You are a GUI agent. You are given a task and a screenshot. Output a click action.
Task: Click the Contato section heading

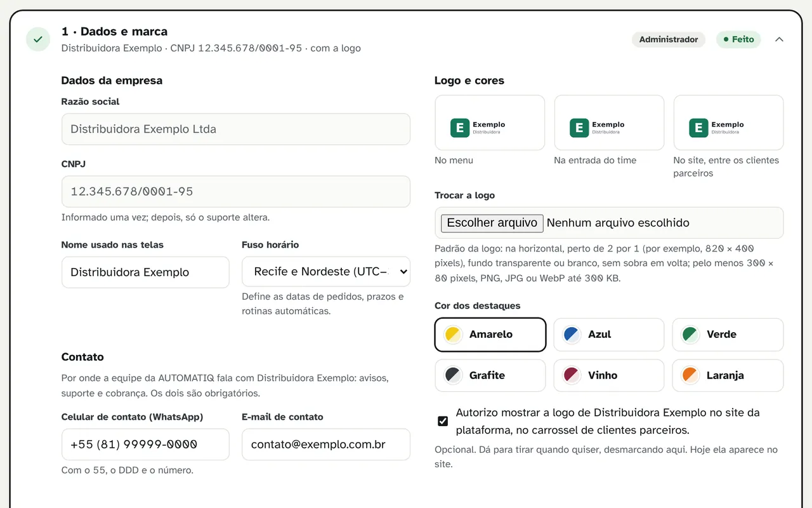coord(82,357)
